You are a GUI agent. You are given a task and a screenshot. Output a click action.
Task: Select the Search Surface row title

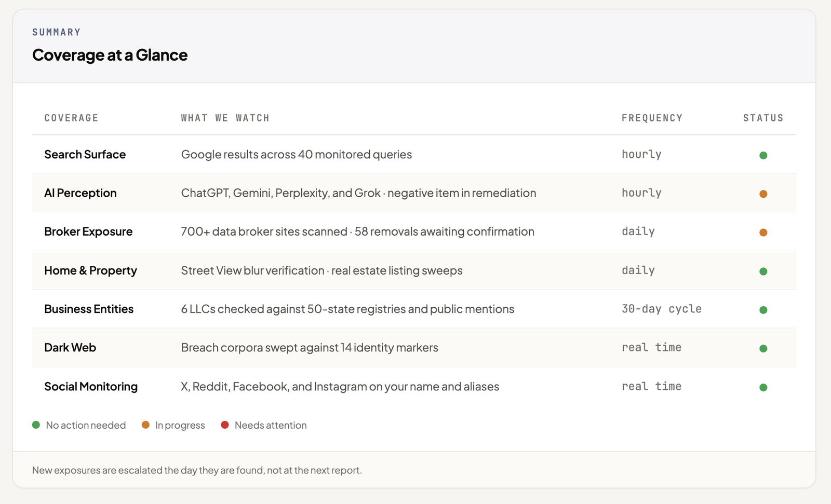coord(85,154)
